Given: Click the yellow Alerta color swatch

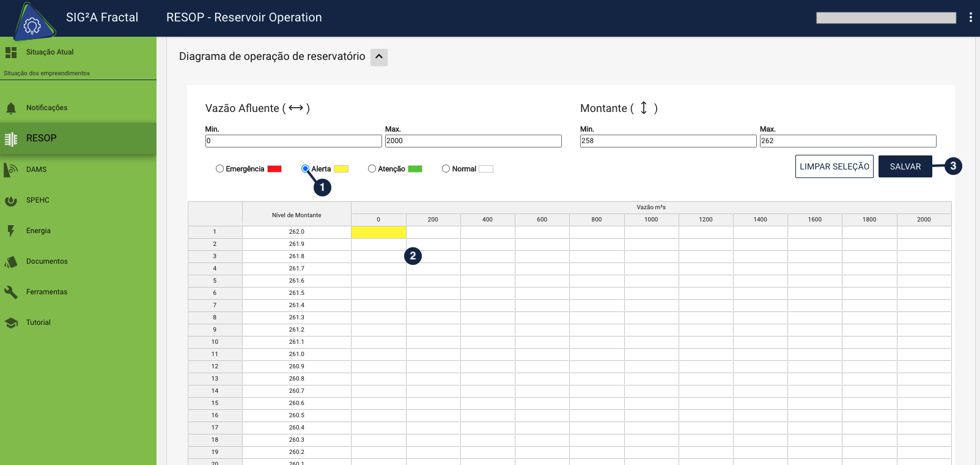Looking at the screenshot, I should point(341,169).
